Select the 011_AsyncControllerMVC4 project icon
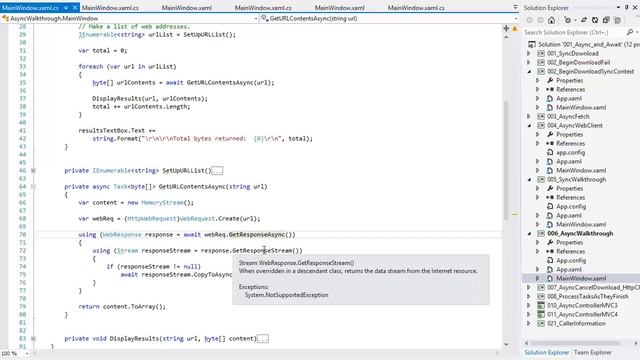This screenshot has width=640, height=360. pos(541,314)
